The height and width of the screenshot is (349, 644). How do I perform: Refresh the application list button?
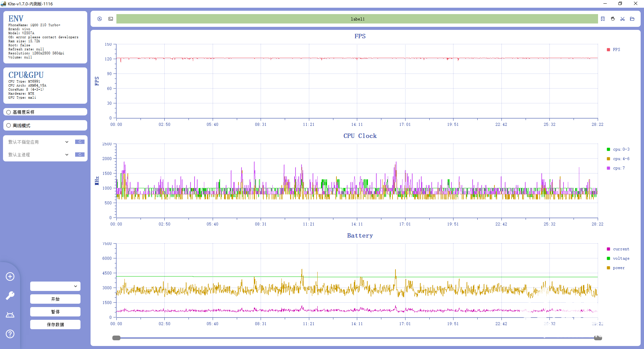79,142
